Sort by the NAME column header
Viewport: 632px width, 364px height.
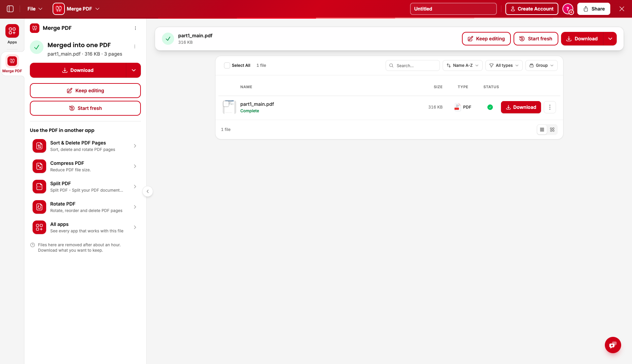pos(246,87)
